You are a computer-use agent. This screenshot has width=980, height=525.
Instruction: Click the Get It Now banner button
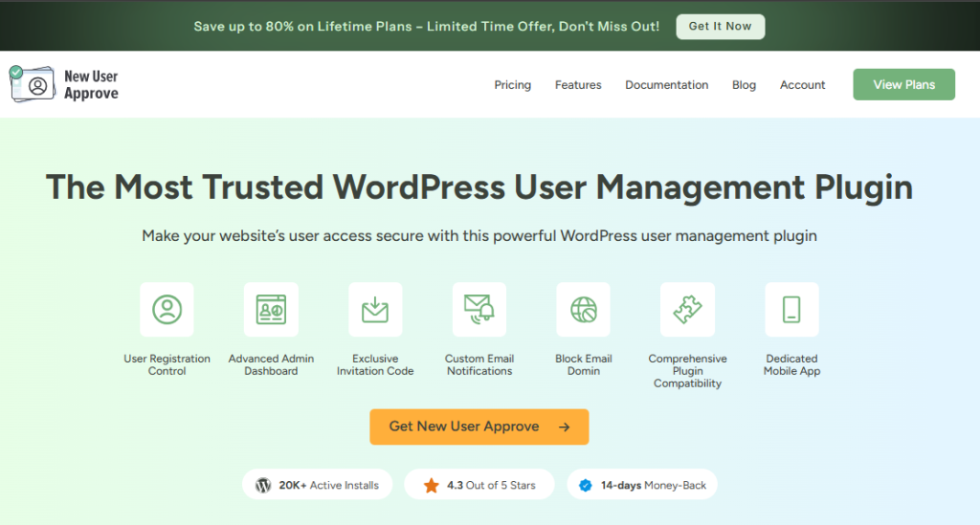[720, 26]
